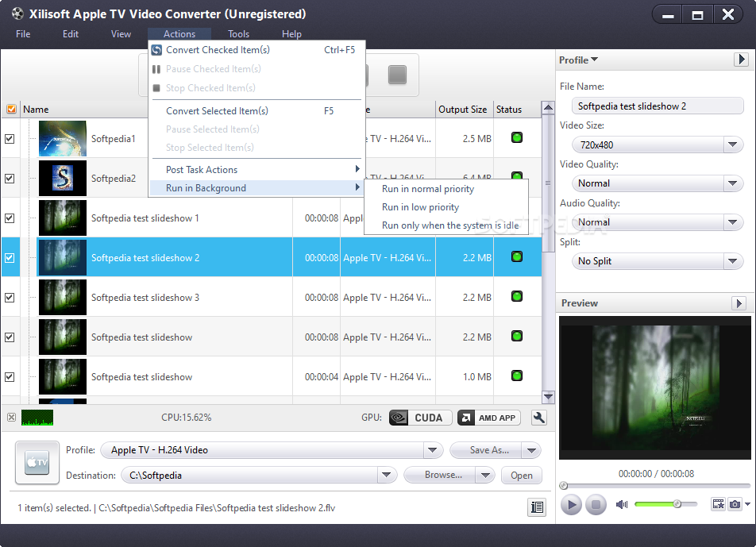
Task: Open the Audio Quality dropdown
Action: coord(732,222)
